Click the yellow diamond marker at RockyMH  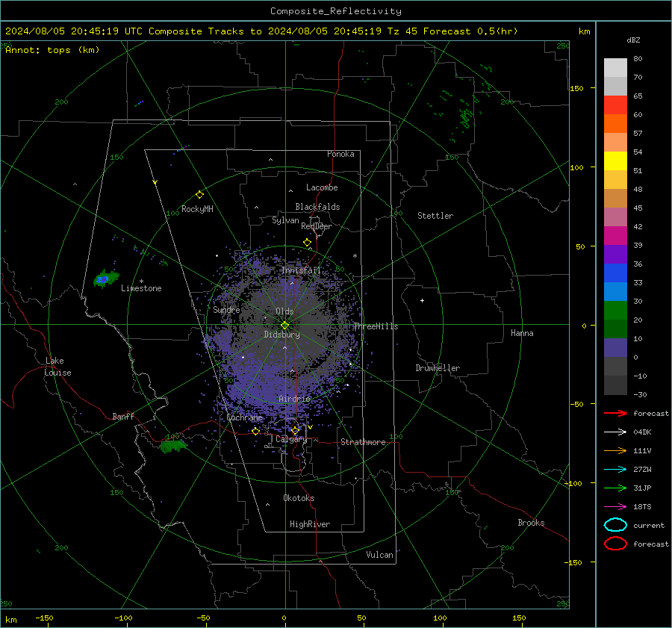tap(199, 195)
